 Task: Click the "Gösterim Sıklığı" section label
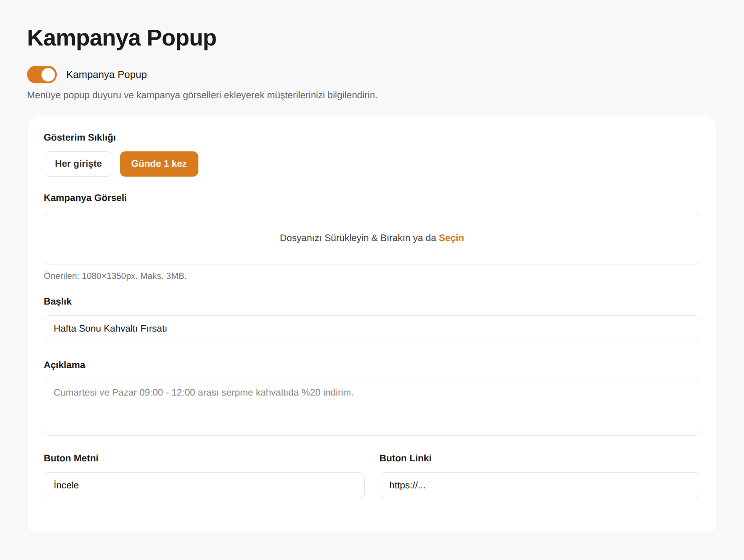click(80, 137)
